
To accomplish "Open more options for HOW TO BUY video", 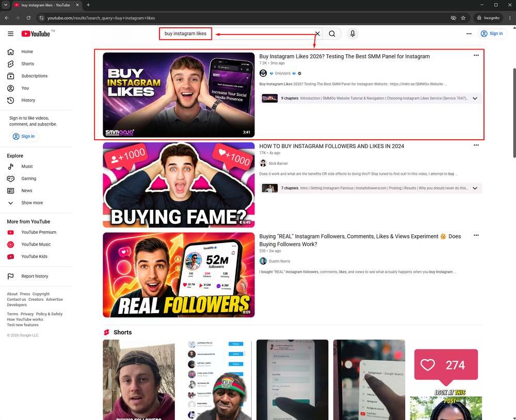I will pyautogui.click(x=476, y=145).
